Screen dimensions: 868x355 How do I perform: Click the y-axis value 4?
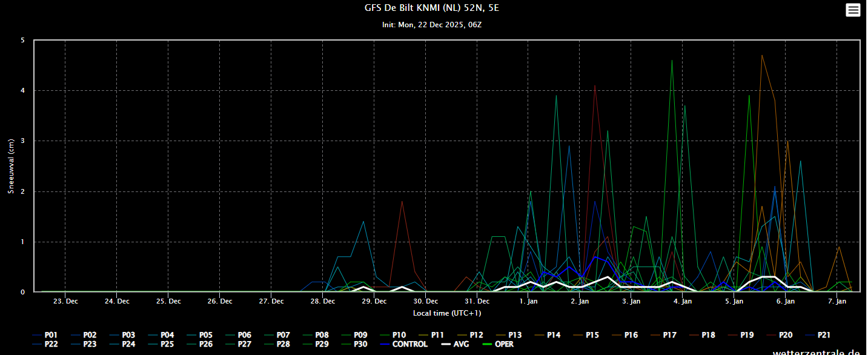[22, 91]
